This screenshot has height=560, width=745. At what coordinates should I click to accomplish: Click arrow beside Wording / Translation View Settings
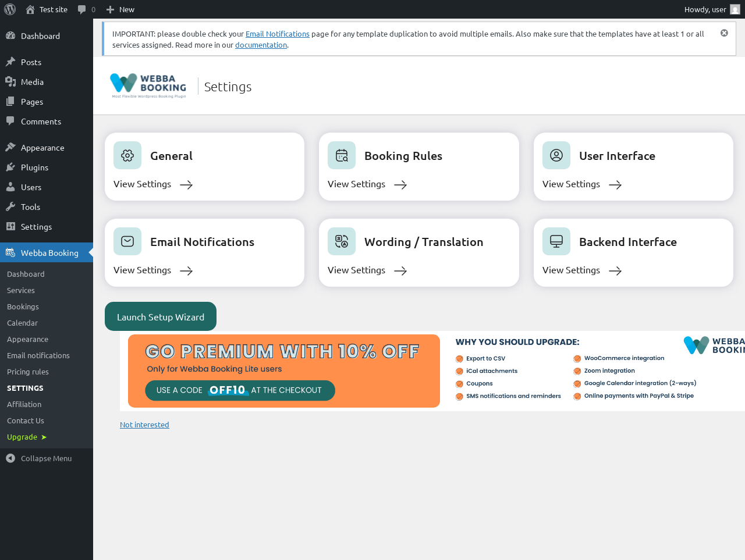pyautogui.click(x=400, y=271)
